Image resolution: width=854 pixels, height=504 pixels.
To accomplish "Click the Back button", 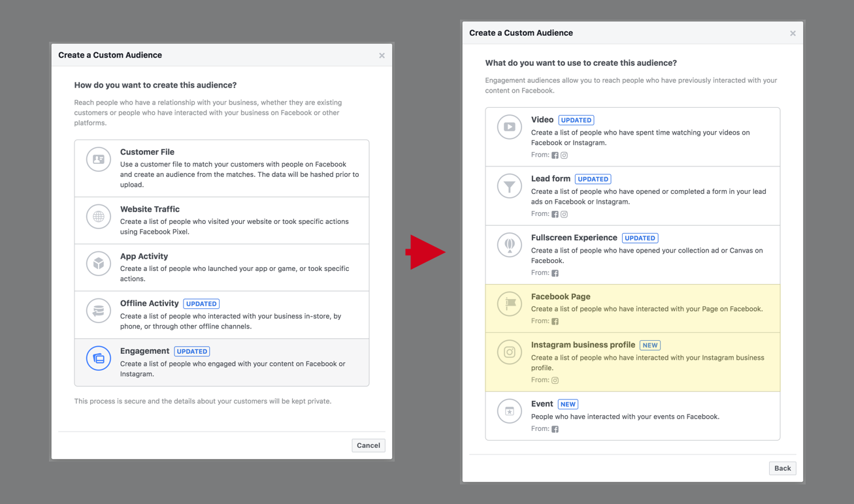I will click(782, 468).
